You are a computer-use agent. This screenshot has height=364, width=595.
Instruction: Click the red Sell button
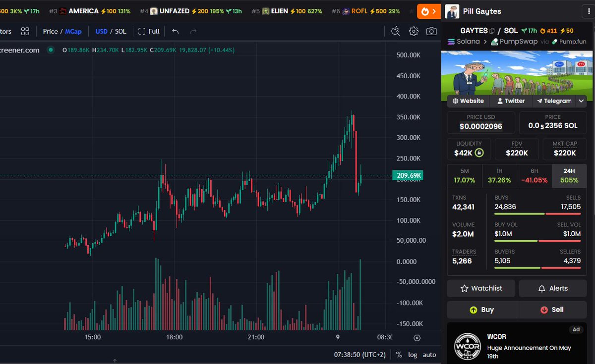tap(552, 310)
